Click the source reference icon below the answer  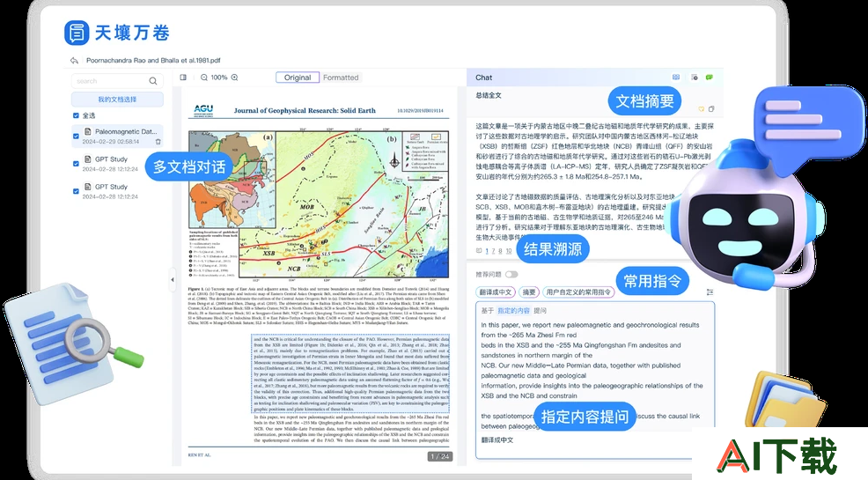coord(479,251)
